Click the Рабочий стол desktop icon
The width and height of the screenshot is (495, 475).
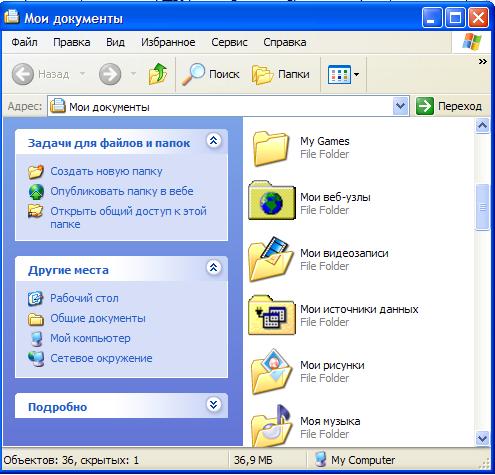(x=35, y=298)
